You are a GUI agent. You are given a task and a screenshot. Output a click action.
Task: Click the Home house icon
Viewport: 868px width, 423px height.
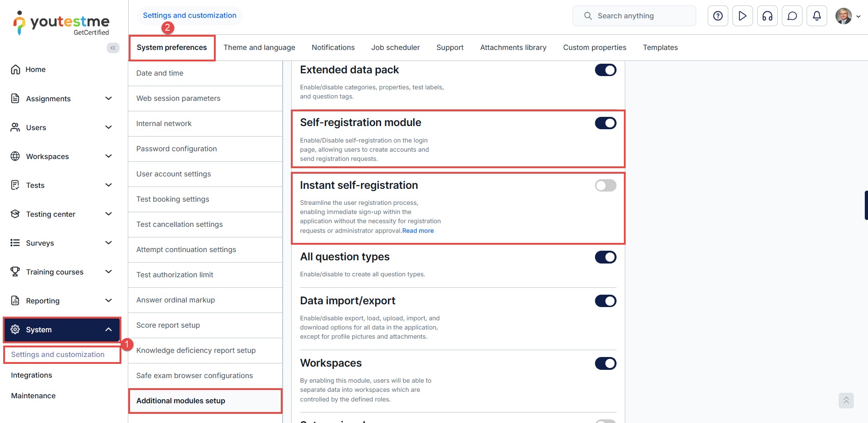click(x=16, y=70)
